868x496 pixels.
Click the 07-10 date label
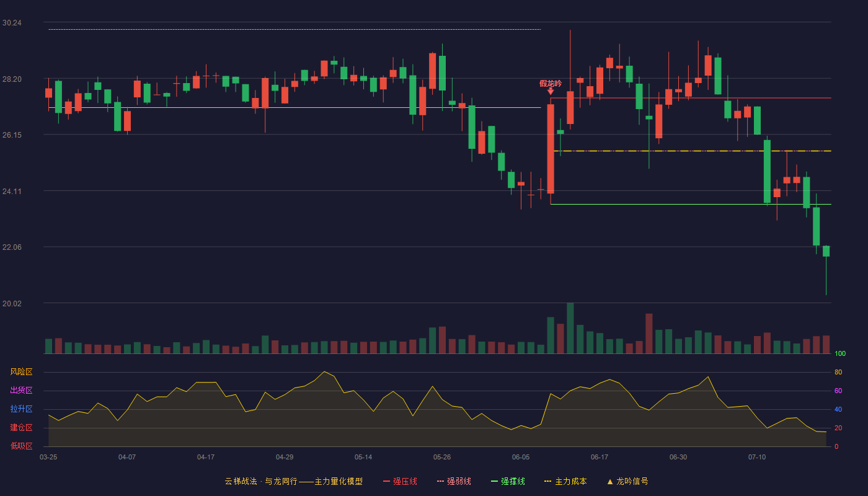[757, 457]
